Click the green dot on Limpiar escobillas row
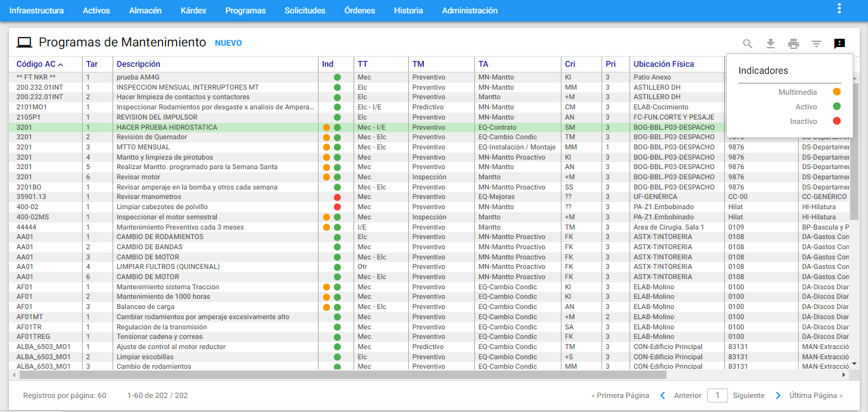This screenshot has height=412, width=868. (x=337, y=357)
